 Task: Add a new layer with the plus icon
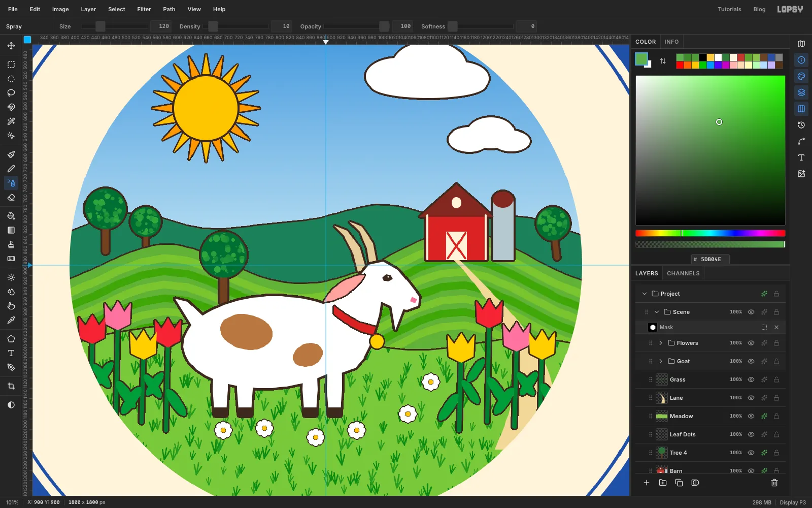[x=647, y=483]
